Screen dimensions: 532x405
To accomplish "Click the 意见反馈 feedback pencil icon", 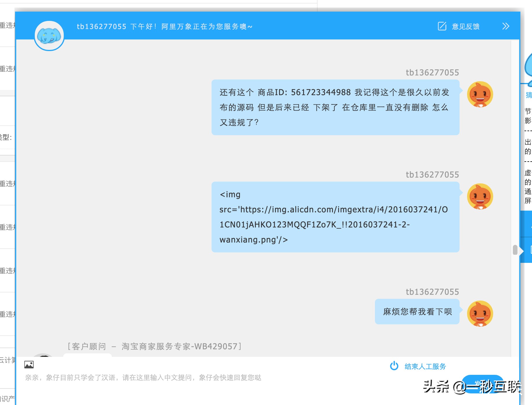I will (x=442, y=26).
